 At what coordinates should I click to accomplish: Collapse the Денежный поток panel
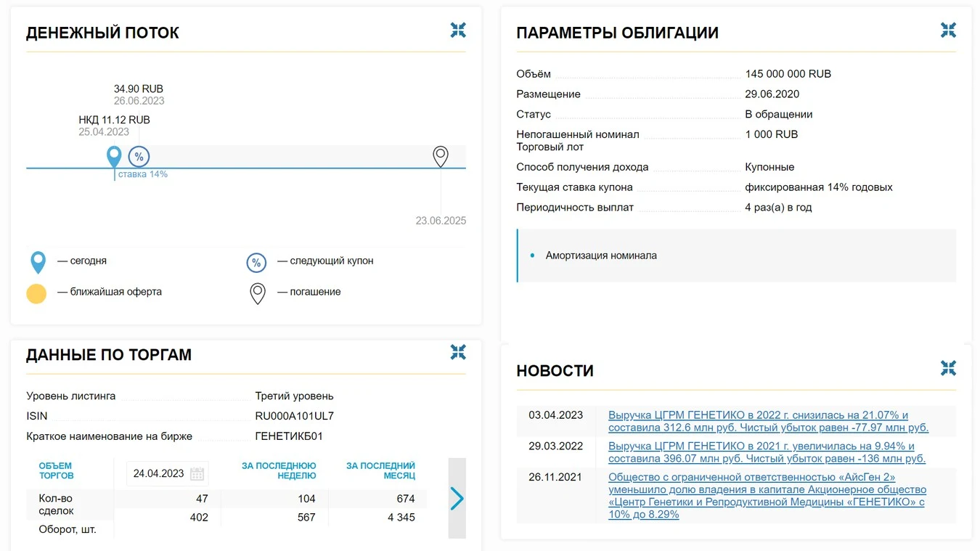(x=458, y=30)
